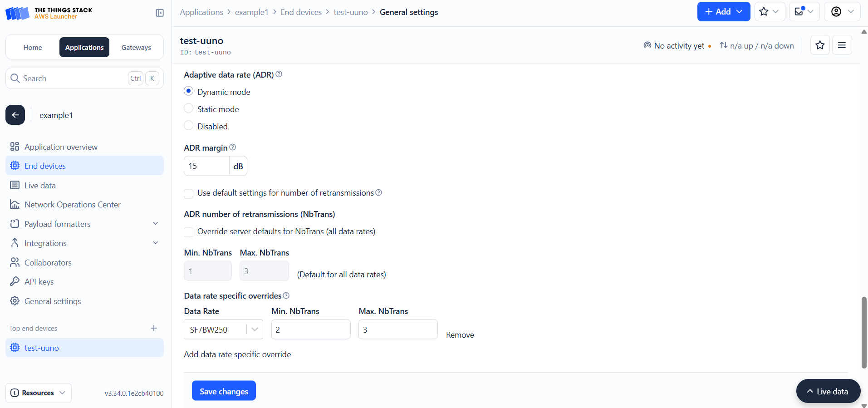
Task: Click Add data rate specific override
Action: [237, 354]
